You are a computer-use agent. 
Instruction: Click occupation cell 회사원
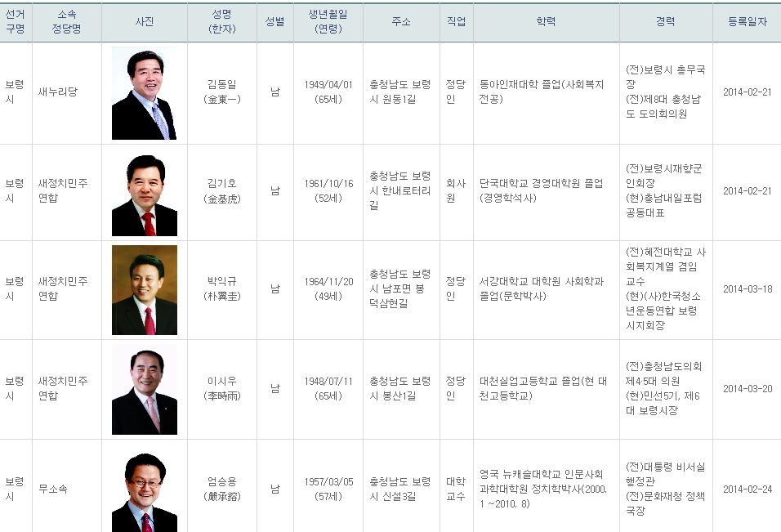click(x=456, y=190)
